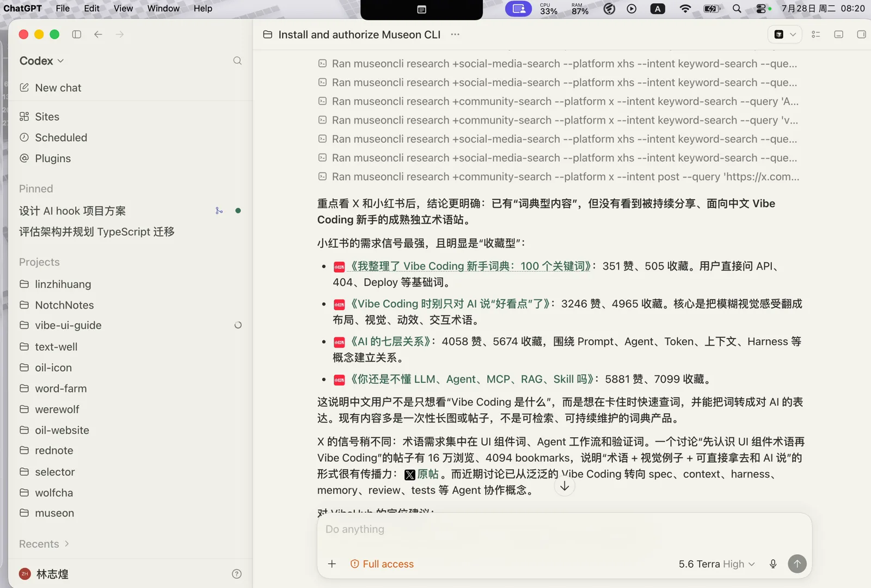Viewport: 871px width, 588px height.
Task: Start voice input with the microphone
Action: 773,564
